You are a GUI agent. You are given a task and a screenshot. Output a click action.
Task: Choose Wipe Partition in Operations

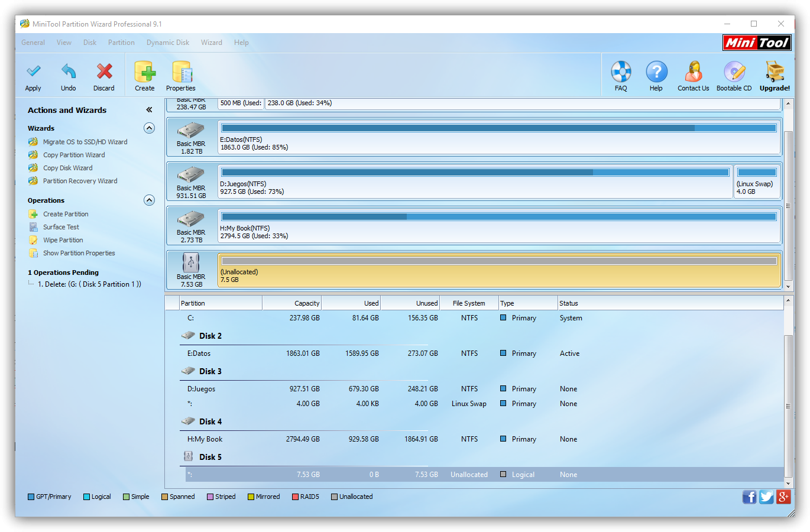[x=63, y=240]
